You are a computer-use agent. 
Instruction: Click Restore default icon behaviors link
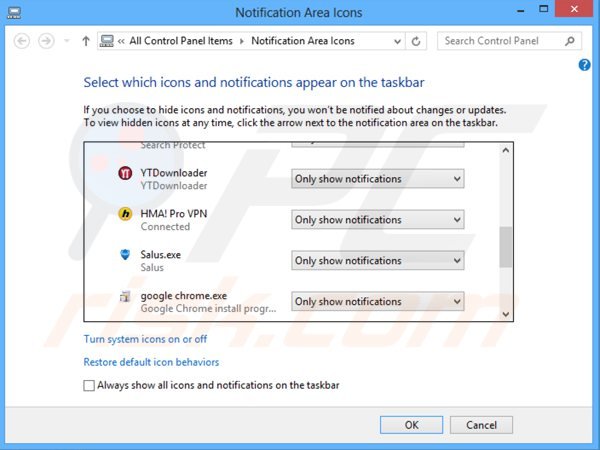[151, 362]
